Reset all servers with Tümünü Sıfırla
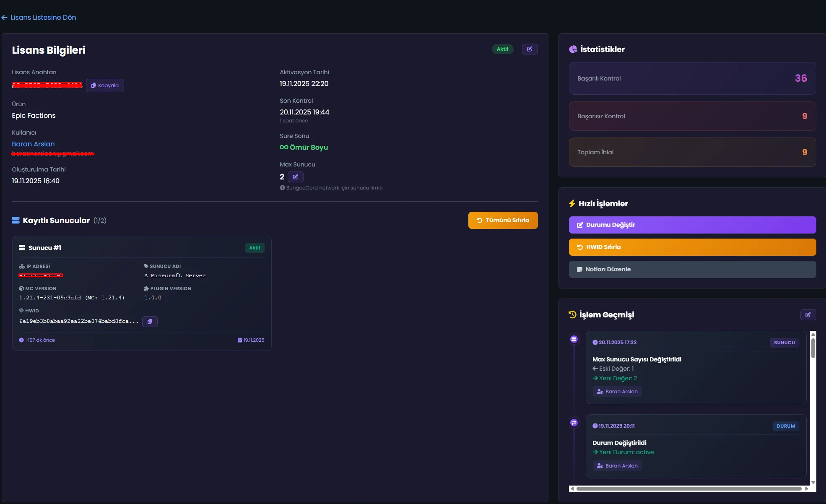 (503, 220)
